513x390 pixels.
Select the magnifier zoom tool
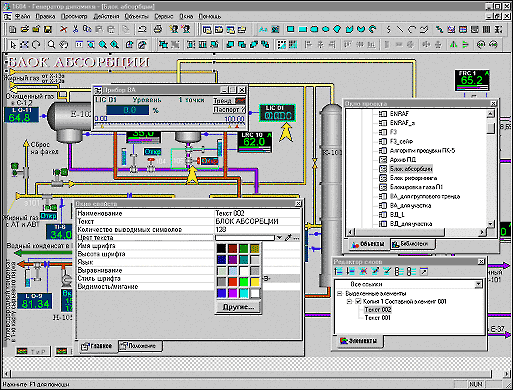tap(51, 44)
